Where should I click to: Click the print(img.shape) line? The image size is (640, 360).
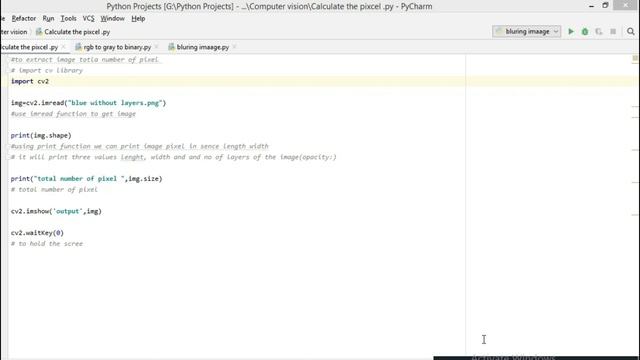click(41, 135)
